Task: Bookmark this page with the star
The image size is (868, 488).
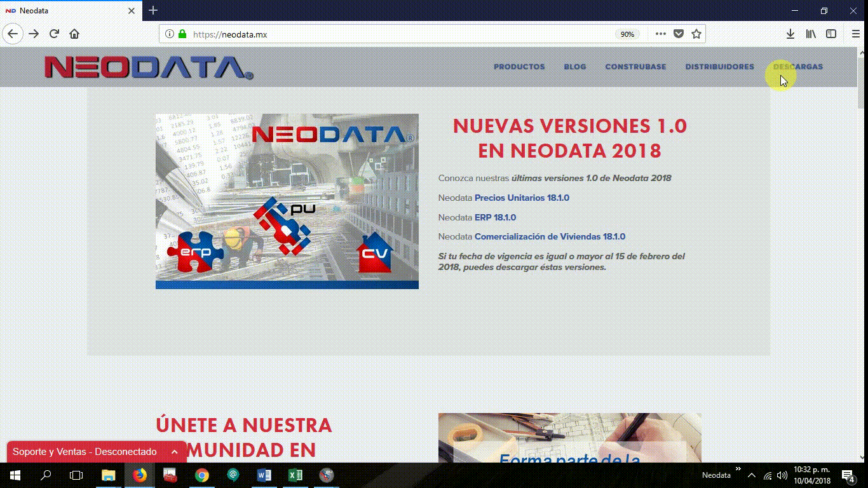Action: (x=696, y=34)
